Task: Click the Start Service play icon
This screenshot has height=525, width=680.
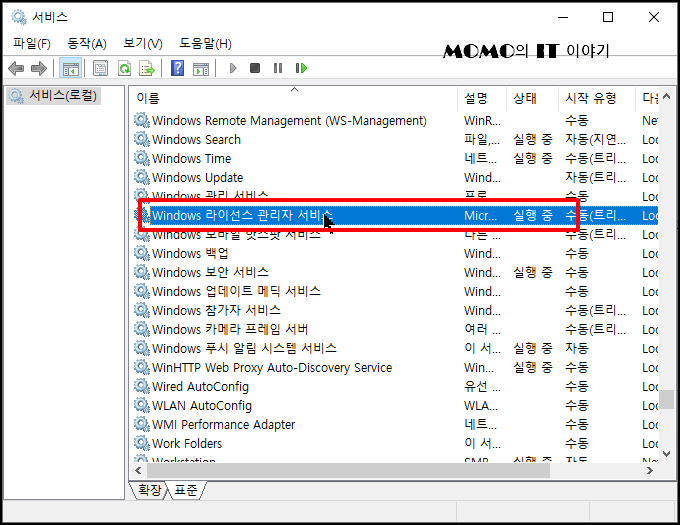Action: (233, 68)
